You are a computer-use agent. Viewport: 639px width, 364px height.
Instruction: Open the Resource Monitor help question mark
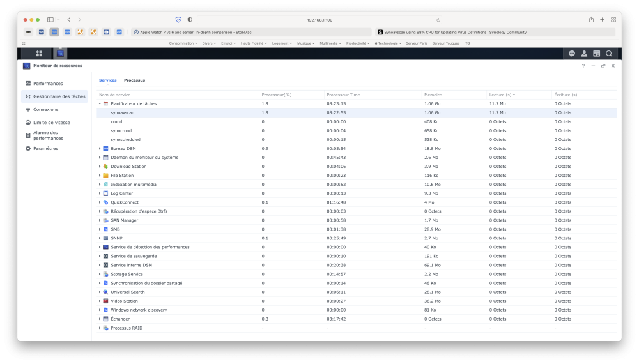[583, 66]
